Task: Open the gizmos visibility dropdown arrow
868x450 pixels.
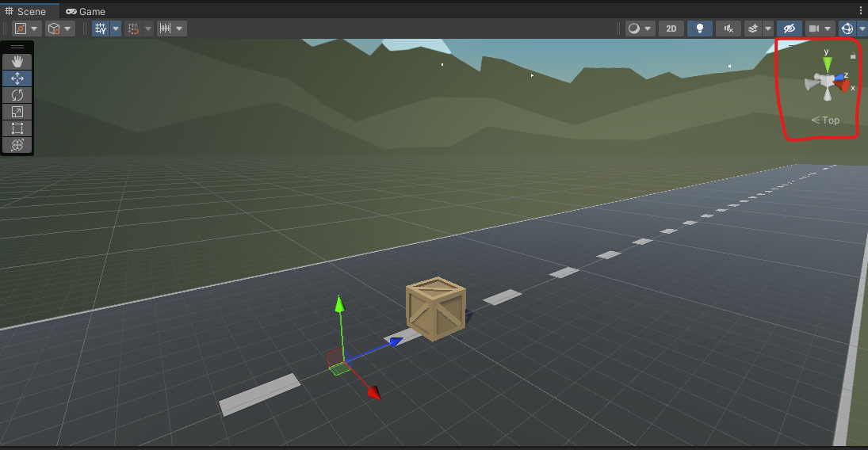Action: pyautogui.click(x=862, y=29)
